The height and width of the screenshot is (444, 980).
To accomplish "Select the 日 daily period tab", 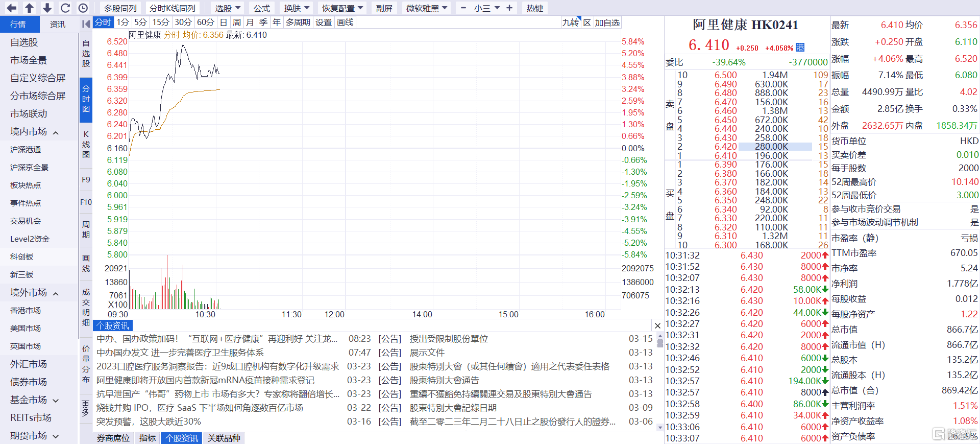I will (224, 22).
